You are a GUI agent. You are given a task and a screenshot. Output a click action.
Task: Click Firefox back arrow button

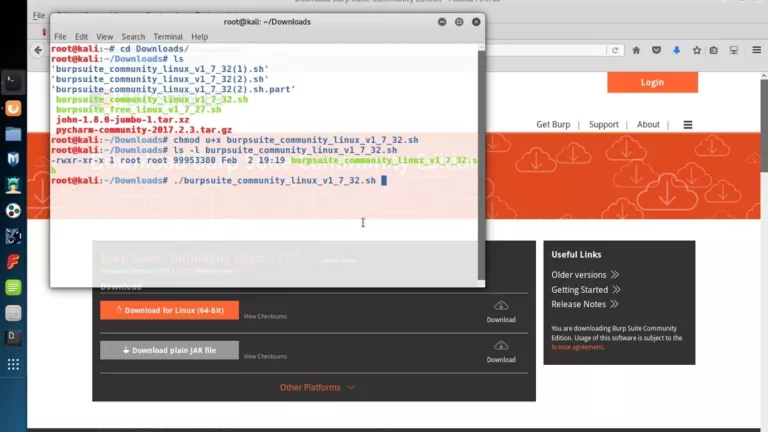(38, 50)
